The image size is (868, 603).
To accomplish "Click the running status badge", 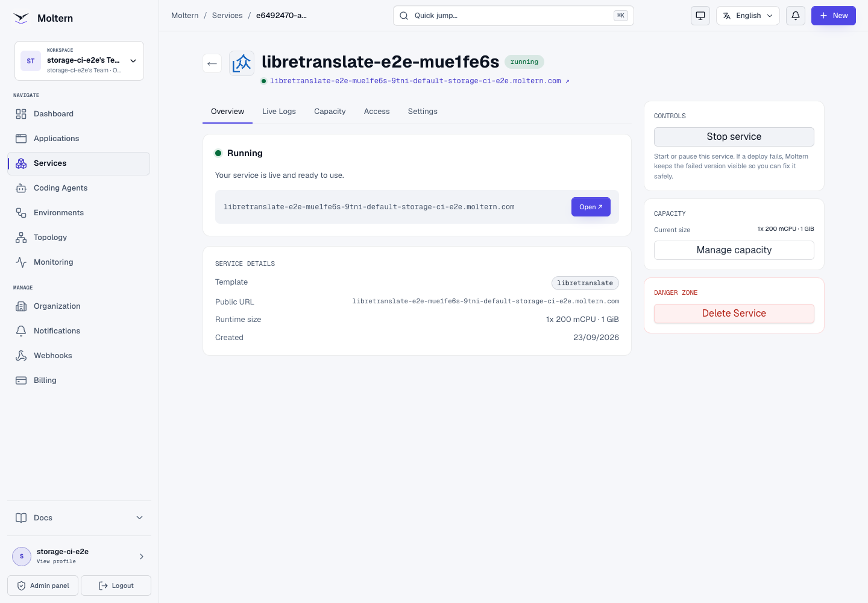I will [524, 62].
